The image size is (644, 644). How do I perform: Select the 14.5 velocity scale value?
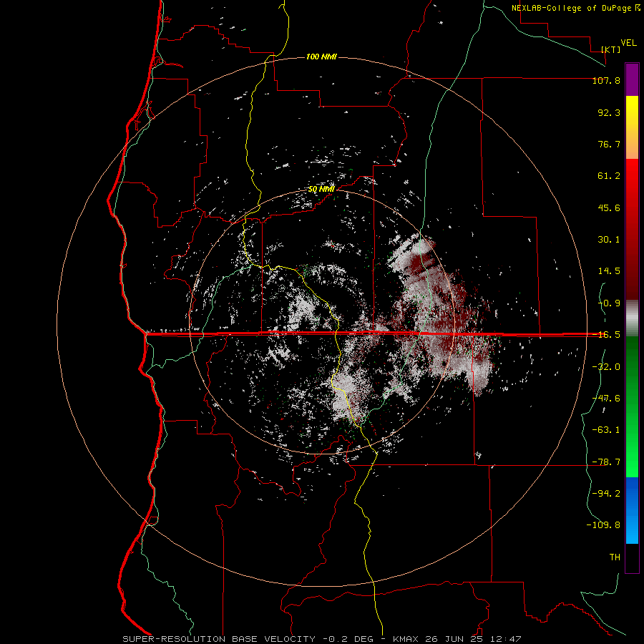point(609,271)
